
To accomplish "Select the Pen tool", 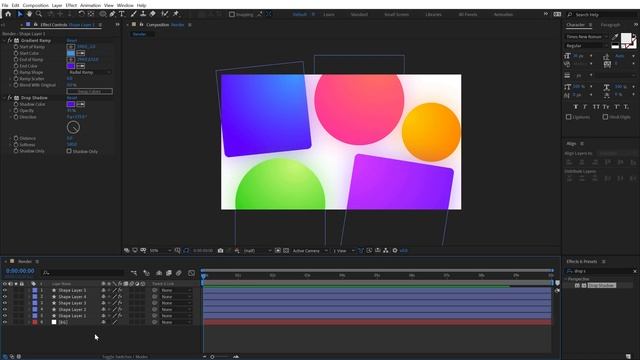I will pyautogui.click(x=112, y=14).
